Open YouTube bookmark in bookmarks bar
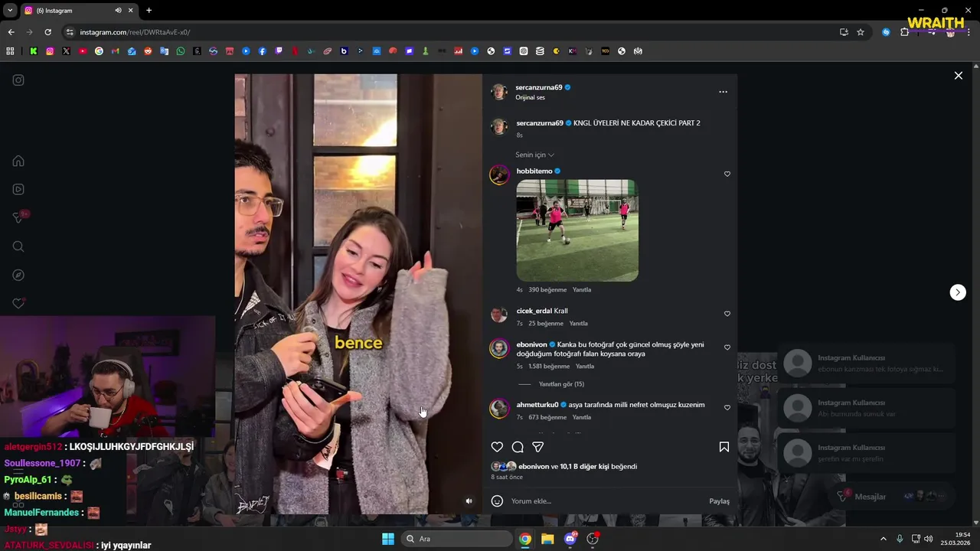980x551 pixels. (x=83, y=51)
